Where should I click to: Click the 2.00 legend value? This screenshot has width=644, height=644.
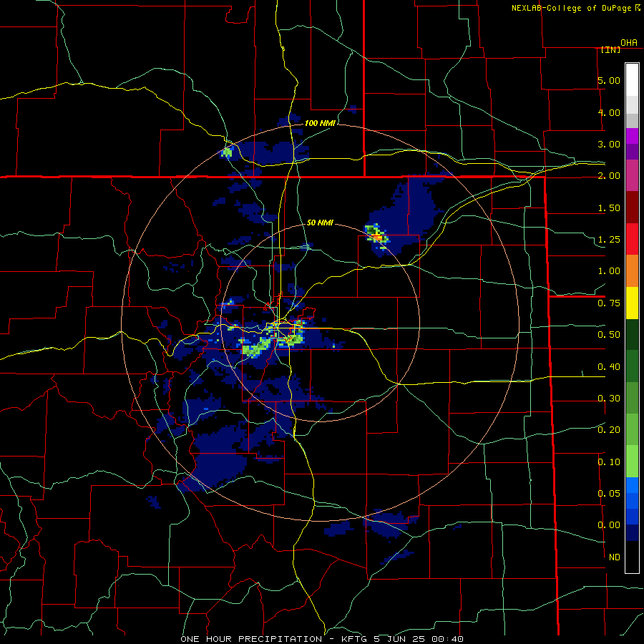pyautogui.click(x=609, y=176)
